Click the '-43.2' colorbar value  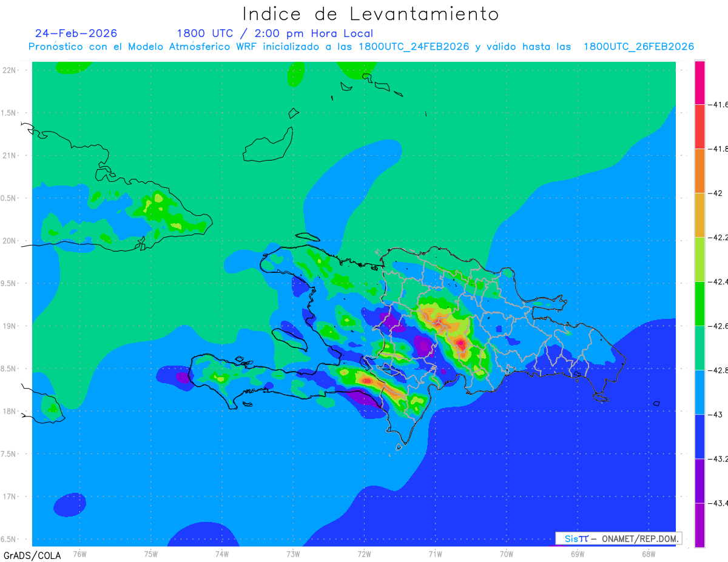click(x=718, y=458)
